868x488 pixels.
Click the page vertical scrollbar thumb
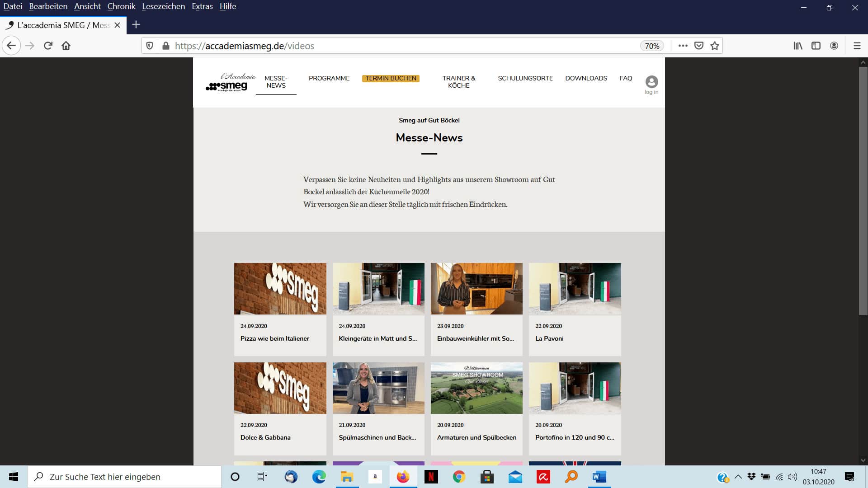click(x=863, y=190)
